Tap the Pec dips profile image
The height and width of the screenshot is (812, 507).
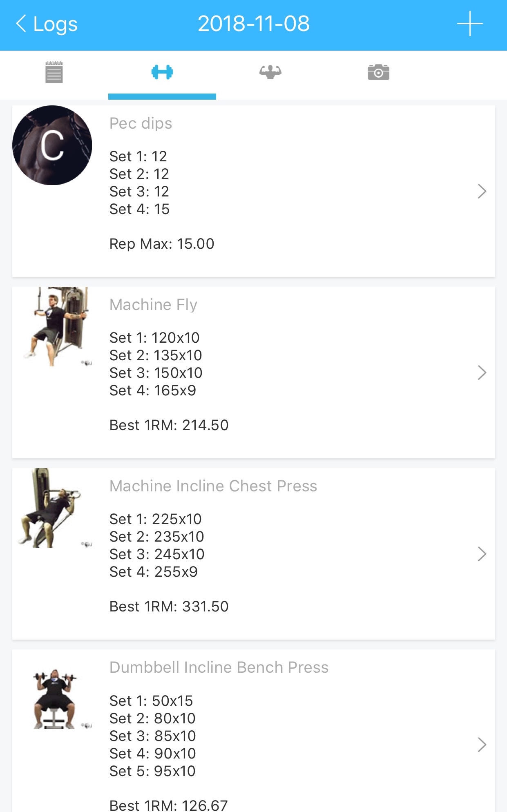click(x=52, y=145)
